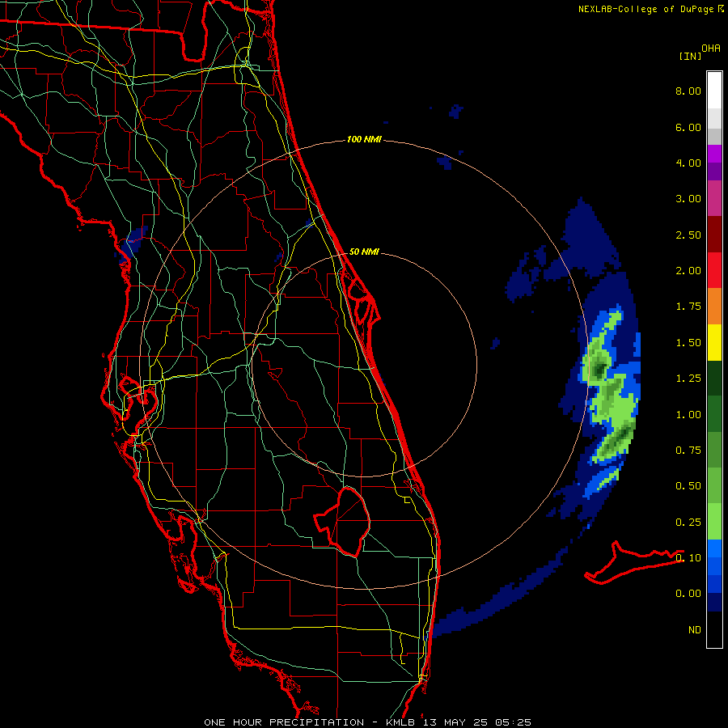Pick the darkest green swatch in the scale
The image size is (728, 728).
(x=714, y=378)
